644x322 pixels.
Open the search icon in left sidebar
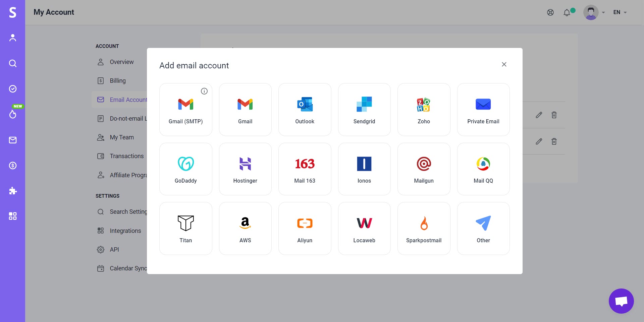tap(13, 63)
